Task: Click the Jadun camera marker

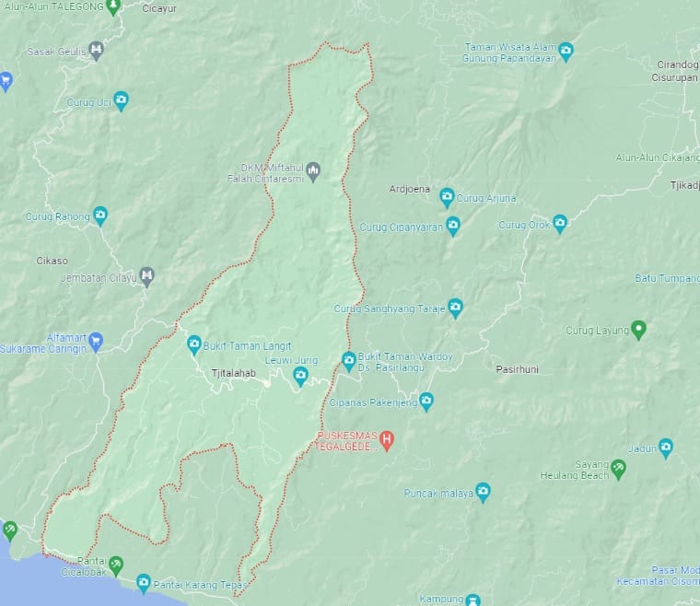Action: (x=666, y=448)
